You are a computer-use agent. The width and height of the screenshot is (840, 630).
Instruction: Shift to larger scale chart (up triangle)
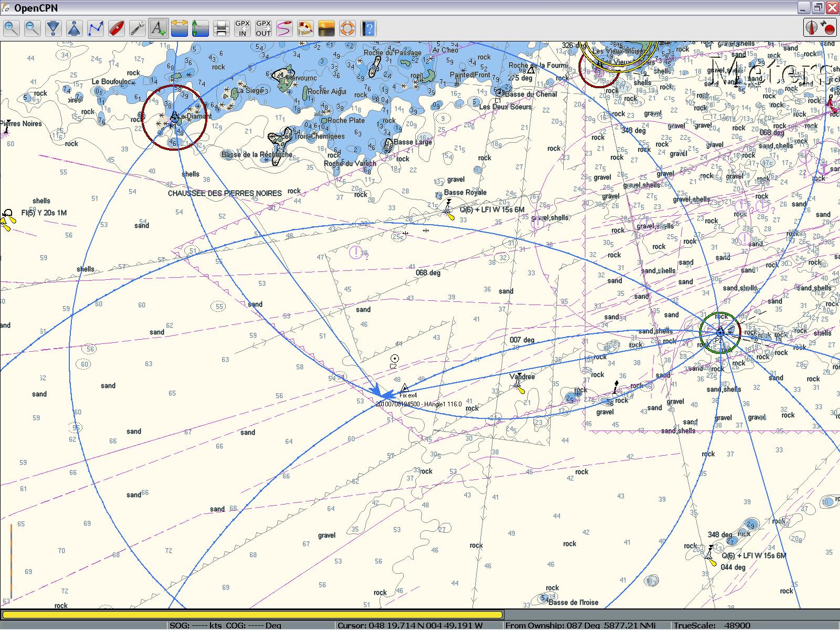74,28
